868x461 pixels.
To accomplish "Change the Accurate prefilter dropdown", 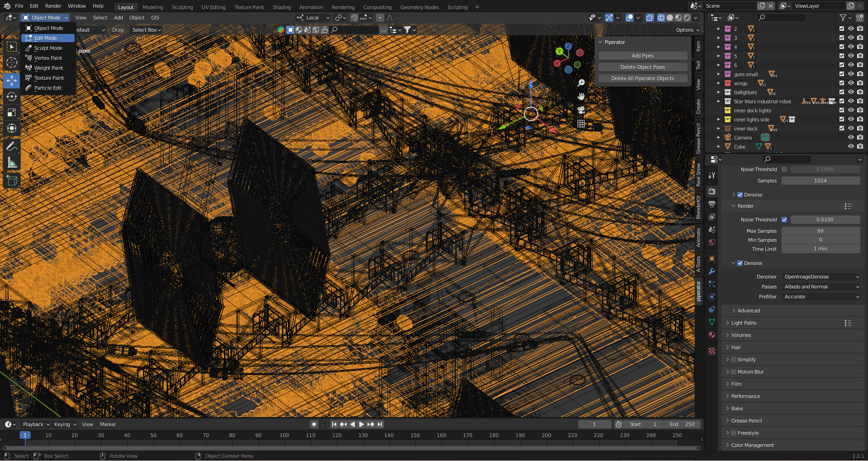I will tap(821, 297).
